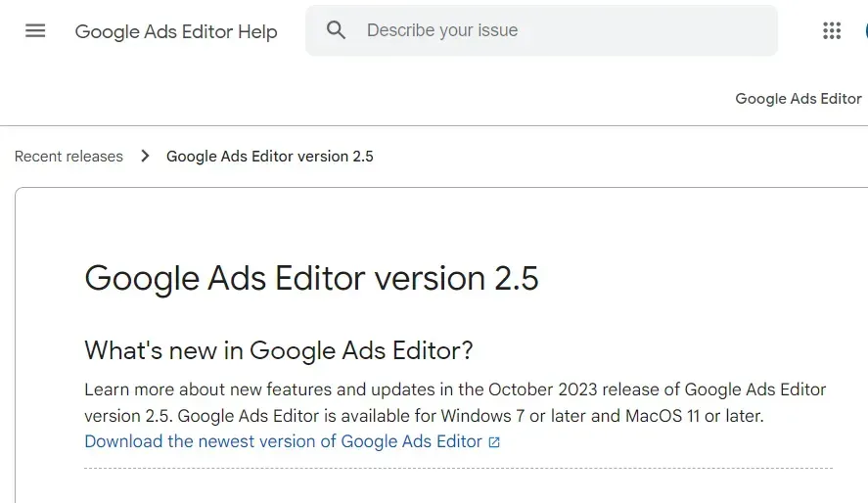Screen dimensions: 868x503
Task: Click the large Google Ads Editor version 2.5 heading
Action: 311,278
